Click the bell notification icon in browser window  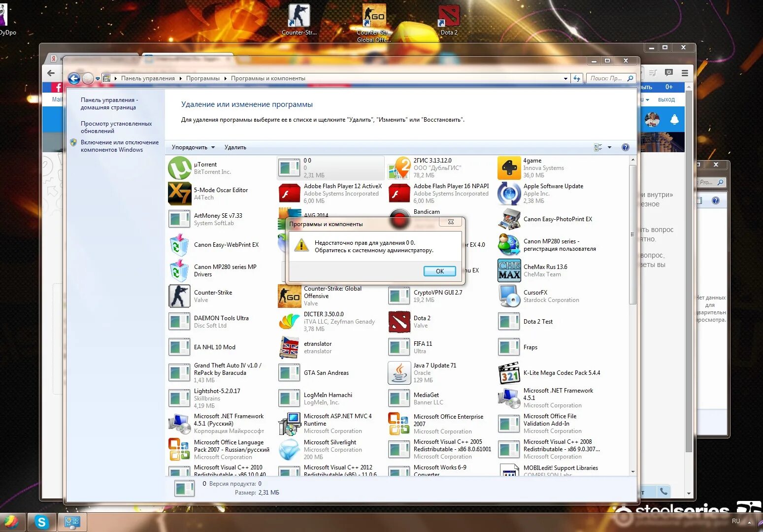674,120
